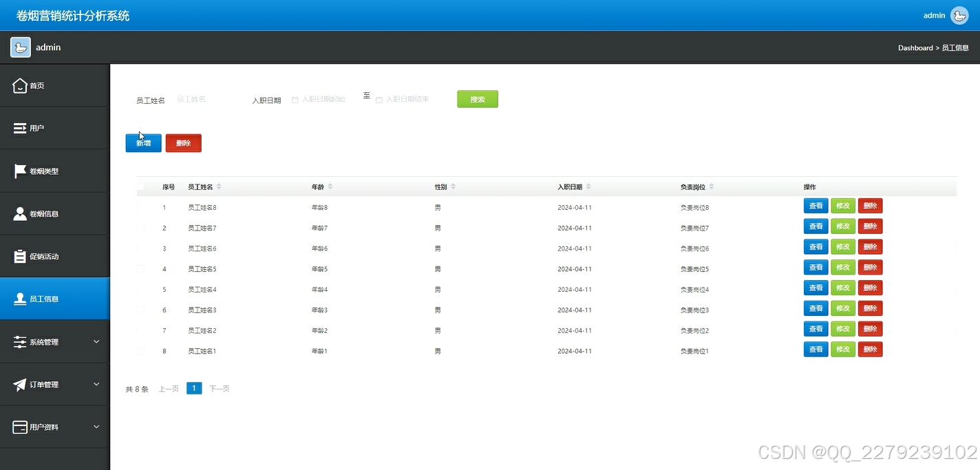This screenshot has height=470, width=980.
Task: Expand the 系统管理 menu
Action: tap(55, 341)
